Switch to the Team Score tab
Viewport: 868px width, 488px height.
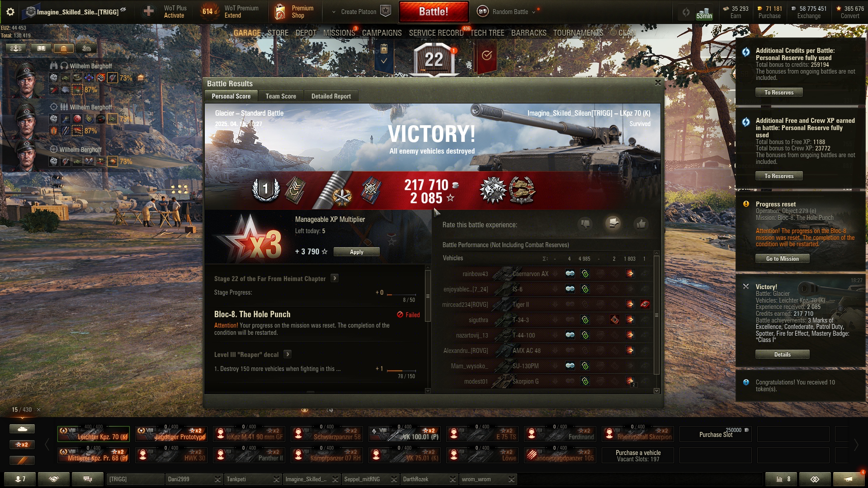(x=281, y=96)
